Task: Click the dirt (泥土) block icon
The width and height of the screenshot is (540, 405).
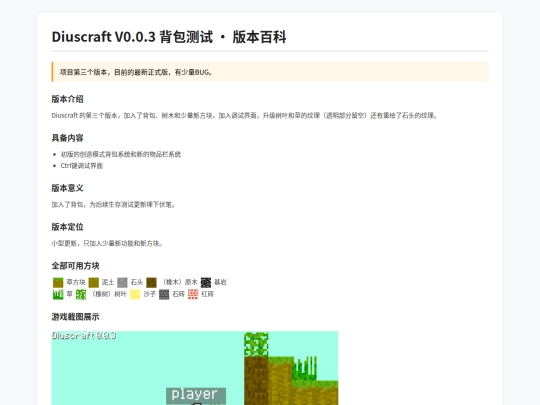Action: (x=94, y=283)
